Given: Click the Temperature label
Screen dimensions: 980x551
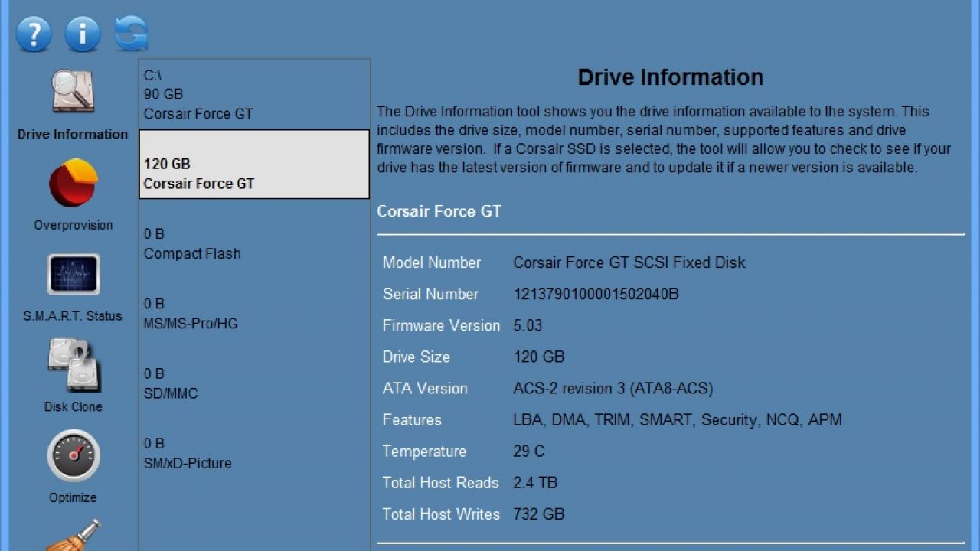Looking at the screenshot, I should 424,451.
